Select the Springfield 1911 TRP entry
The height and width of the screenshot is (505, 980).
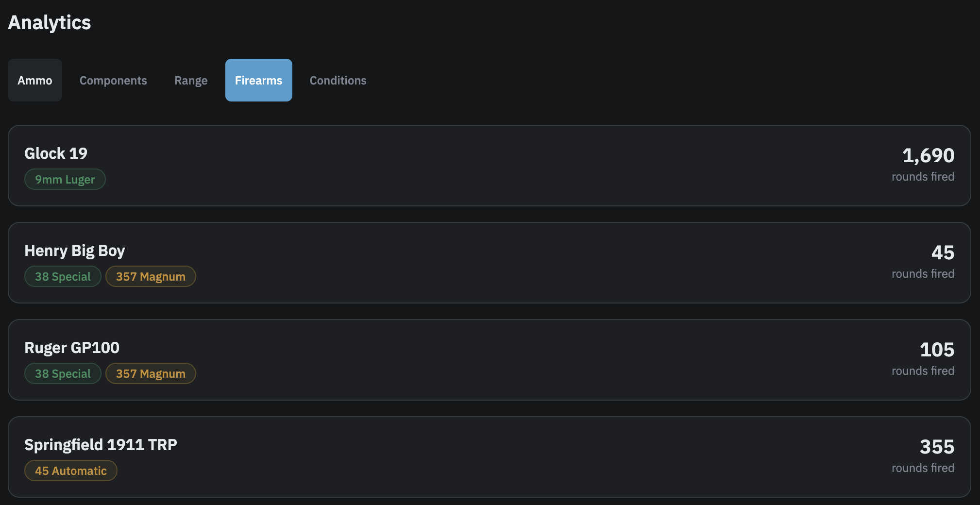(490, 457)
